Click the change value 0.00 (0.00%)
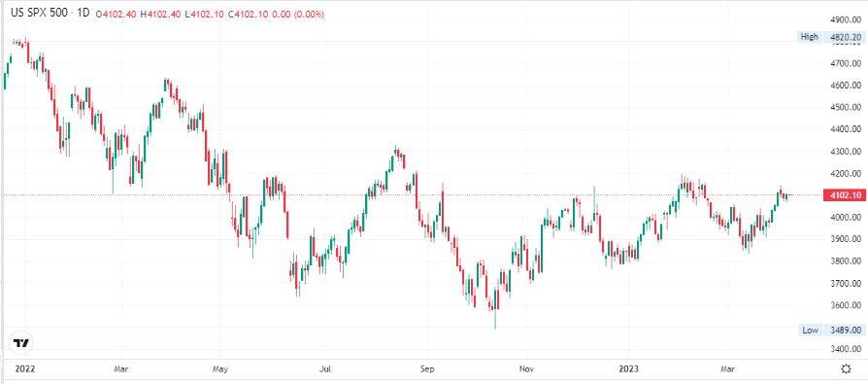This screenshot has width=868, height=384. click(x=297, y=15)
